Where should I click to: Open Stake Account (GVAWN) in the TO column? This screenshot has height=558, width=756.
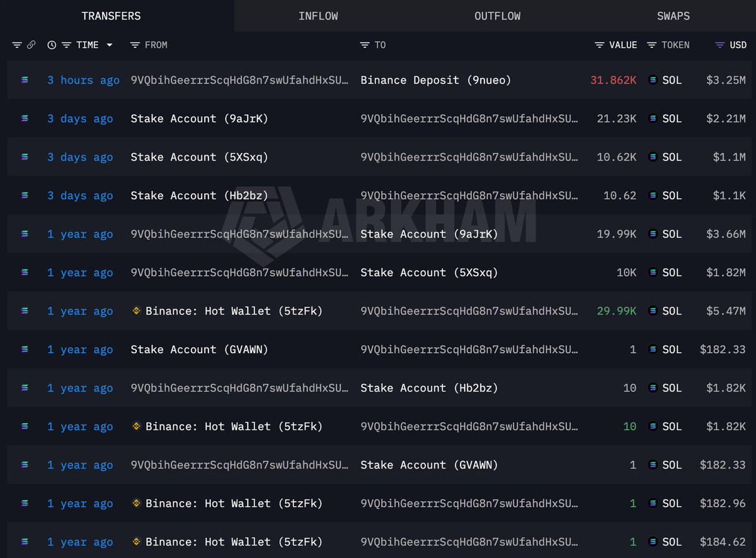coord(430,465)
